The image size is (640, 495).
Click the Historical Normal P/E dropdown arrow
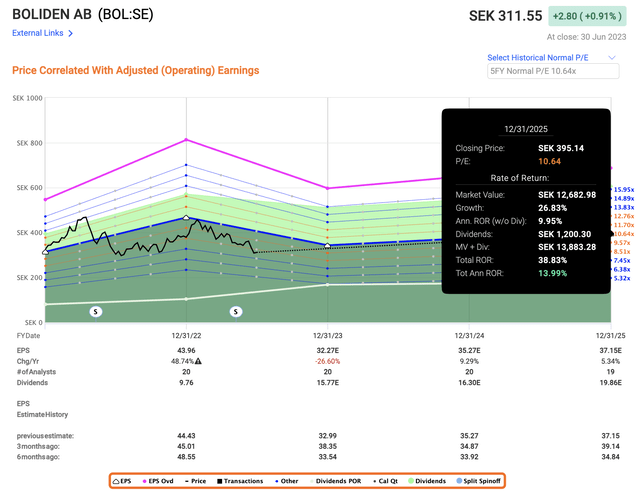click(x=611, y=58)
